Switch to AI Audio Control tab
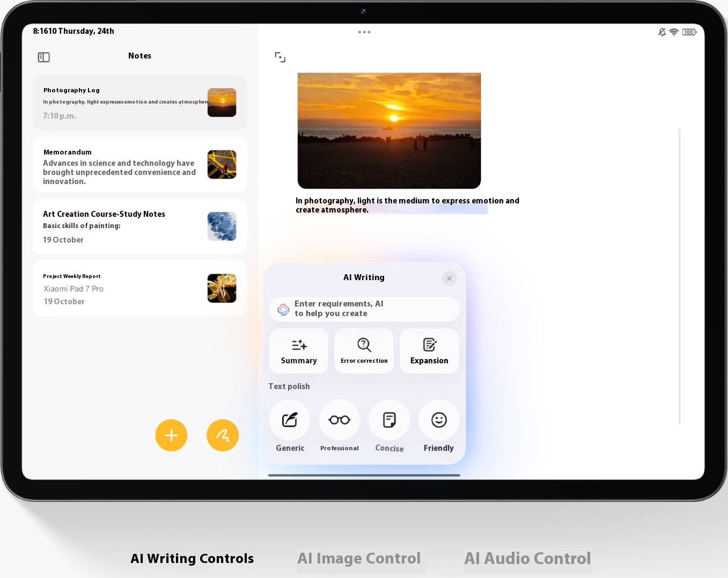The height and width of the screenshot is (578, 728). coord(527,559)
